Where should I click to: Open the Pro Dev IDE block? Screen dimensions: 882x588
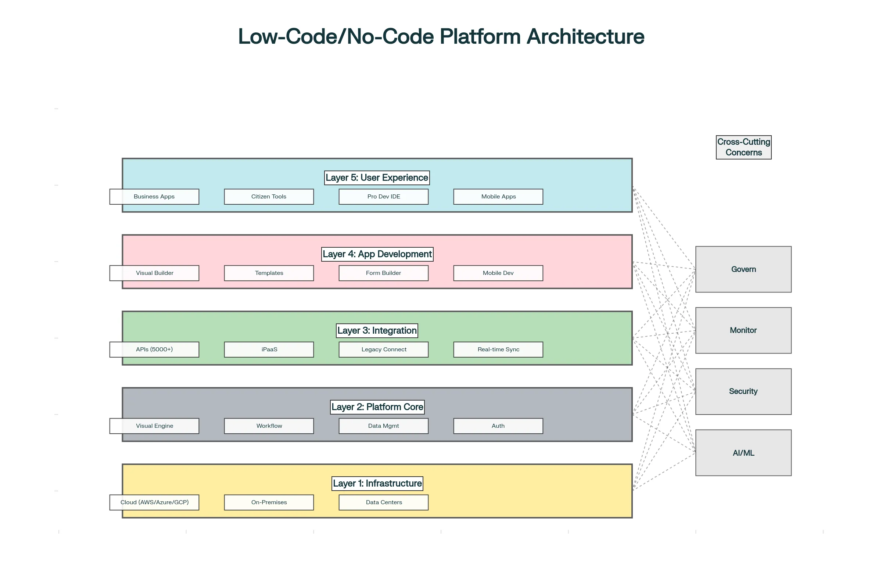pyautogui.click(x=383, y=196)
